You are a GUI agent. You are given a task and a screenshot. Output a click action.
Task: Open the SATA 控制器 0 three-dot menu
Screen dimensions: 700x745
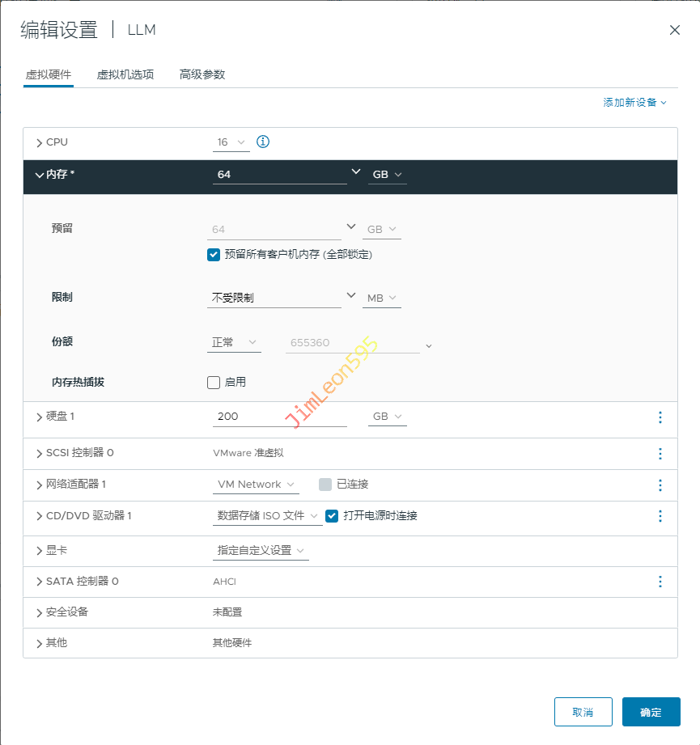point(660,582)
